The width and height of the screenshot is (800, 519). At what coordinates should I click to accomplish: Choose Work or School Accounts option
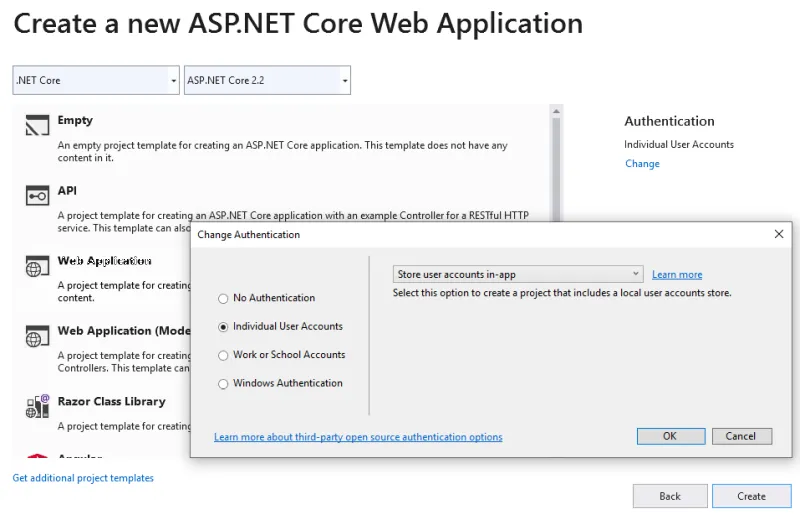click(223, 355)
